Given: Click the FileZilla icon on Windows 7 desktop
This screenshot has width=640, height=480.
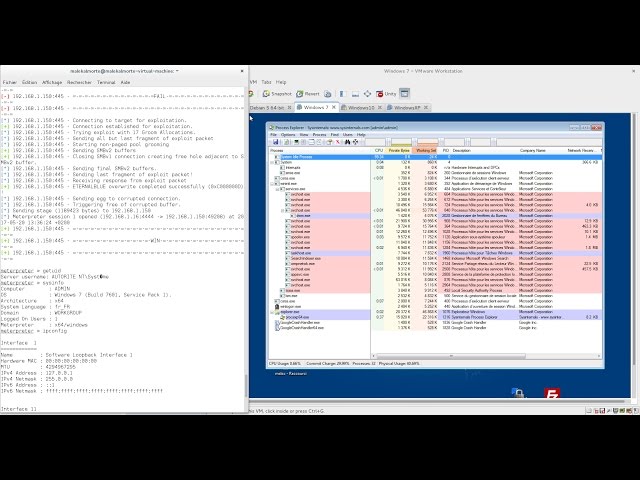Looking at the screenshot, I should tap(552, 393).
